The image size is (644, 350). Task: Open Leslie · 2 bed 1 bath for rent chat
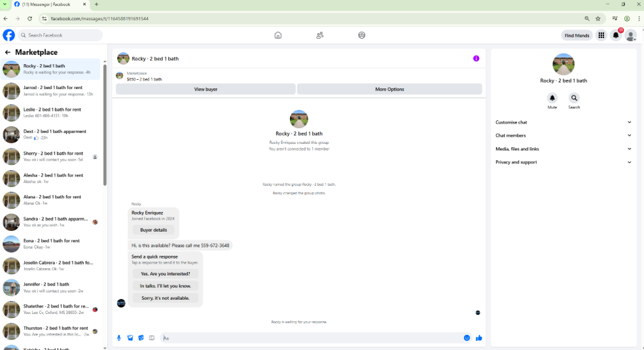click(50, 113)
